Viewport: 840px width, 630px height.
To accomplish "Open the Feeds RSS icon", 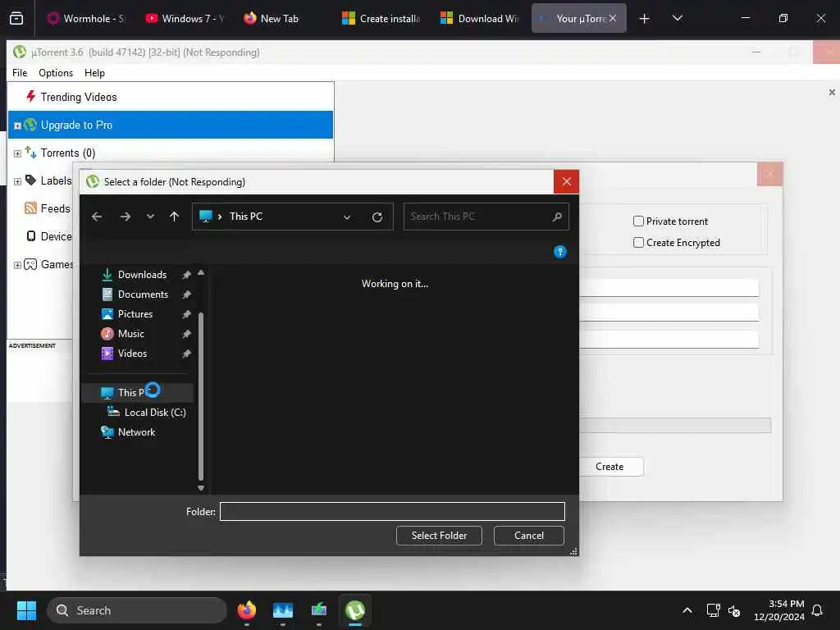I will (x=30, y=208).
